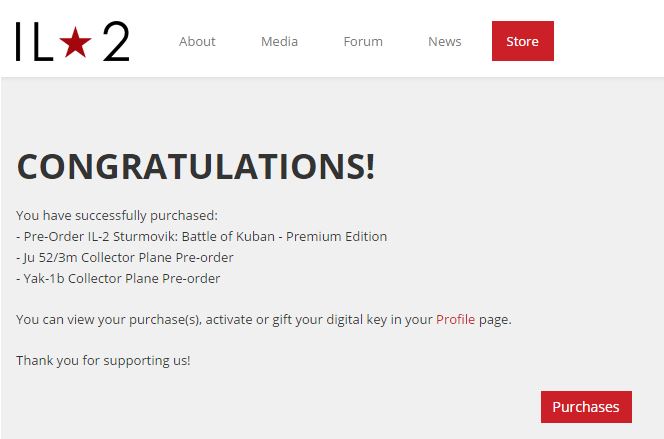Image resolution: width=664 pixels, height=439 pixels.
Task: Open the red Store button
Action: point(522,41)
